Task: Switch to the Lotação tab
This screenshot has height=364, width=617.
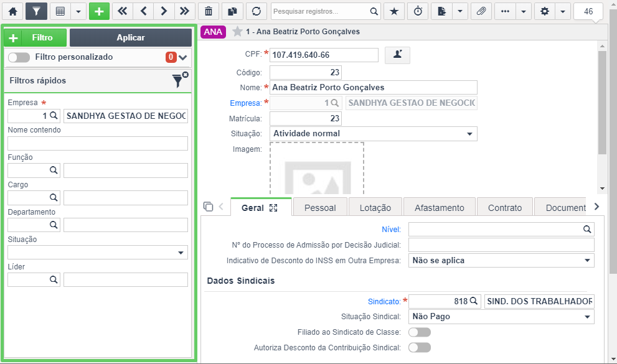Action: pyautogui.click(x=375, y=208)
